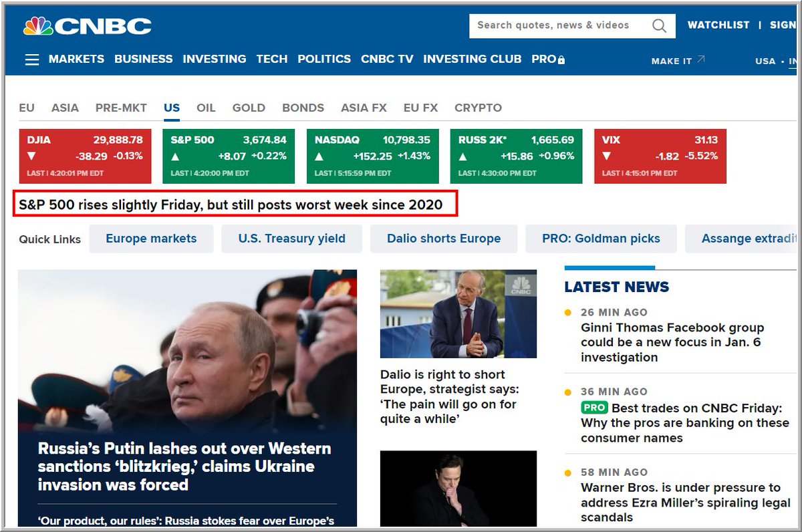Open the NASDAQ quote card

(x=372, y=156)
